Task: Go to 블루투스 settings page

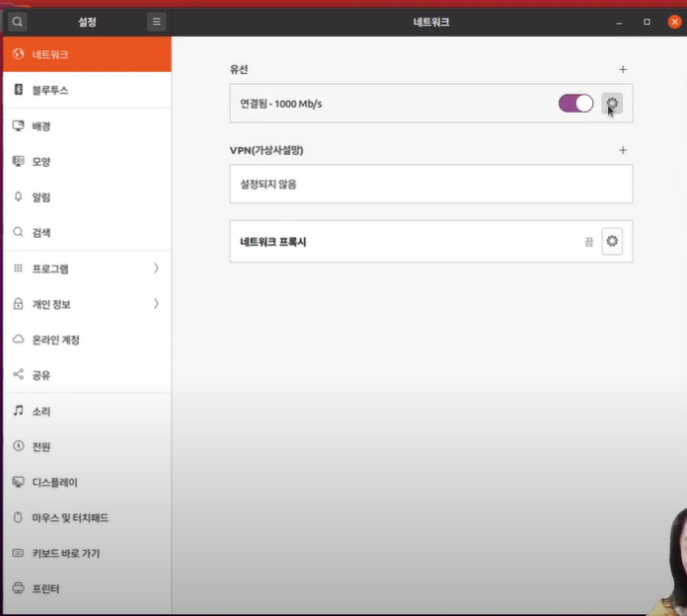Action: click(87, 90)
